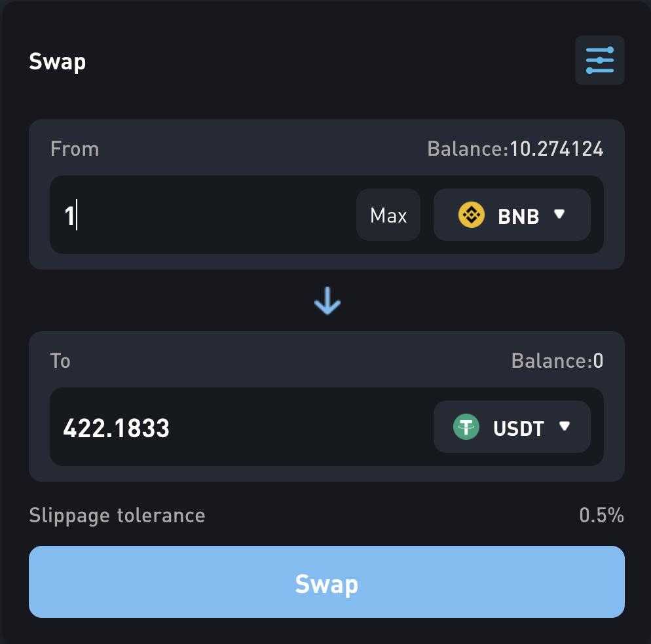The height and width of the screenshot is (644, 651).
Task: Click the USDT Tether logo
Action: (x=466, y=427)
